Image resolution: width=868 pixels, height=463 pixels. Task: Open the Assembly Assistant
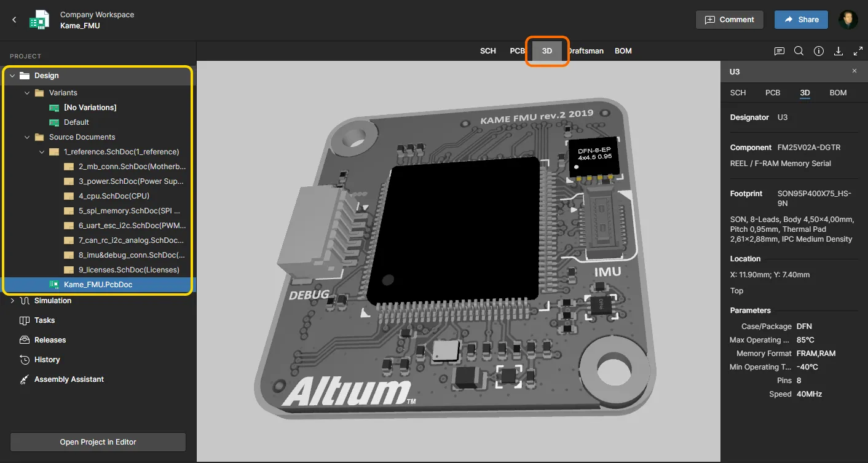pyautogui.click(x=69, y=379)
